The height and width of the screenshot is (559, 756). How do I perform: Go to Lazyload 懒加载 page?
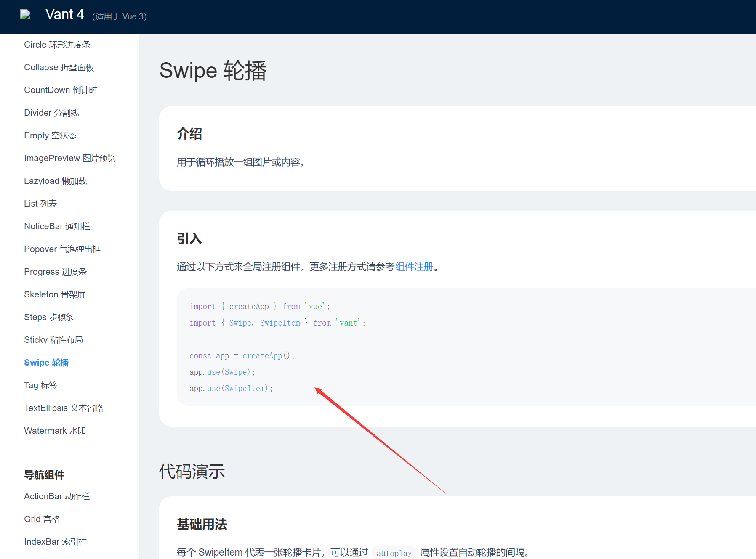click(x=56, y=181)
